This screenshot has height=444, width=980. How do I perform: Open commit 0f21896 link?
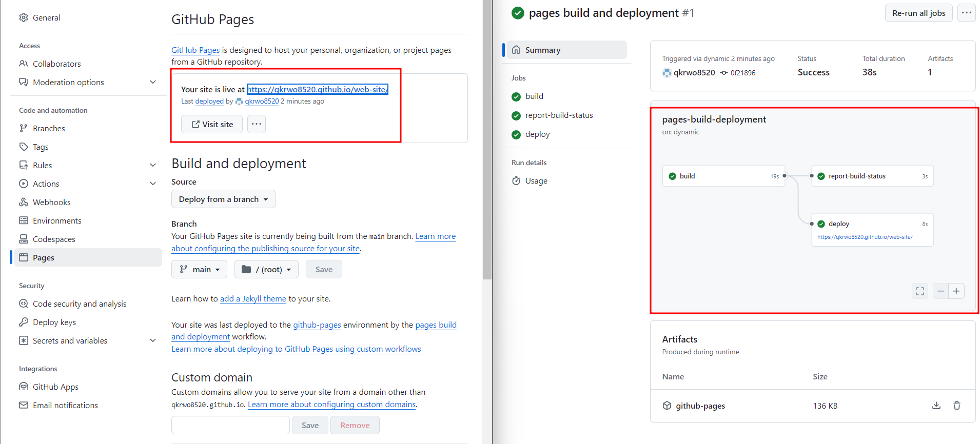[742, 73]
